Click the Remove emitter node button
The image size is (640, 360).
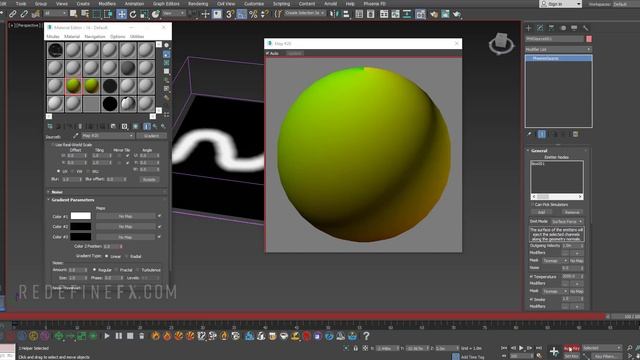[572, 212]
